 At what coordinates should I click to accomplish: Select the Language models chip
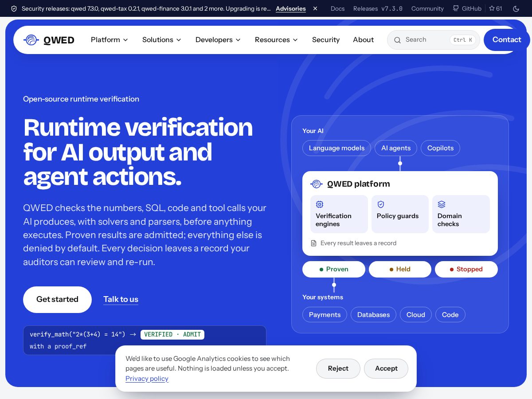[x=336, y=148]
